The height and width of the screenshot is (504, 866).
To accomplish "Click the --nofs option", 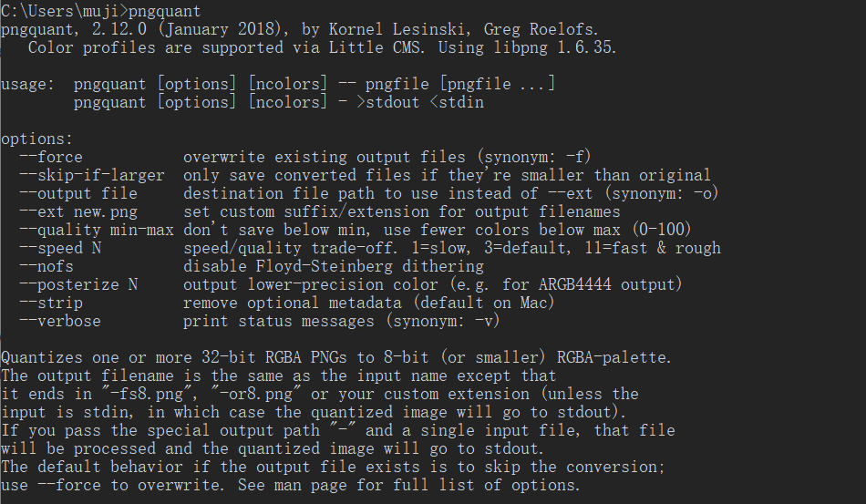I will tap(46, 267).
